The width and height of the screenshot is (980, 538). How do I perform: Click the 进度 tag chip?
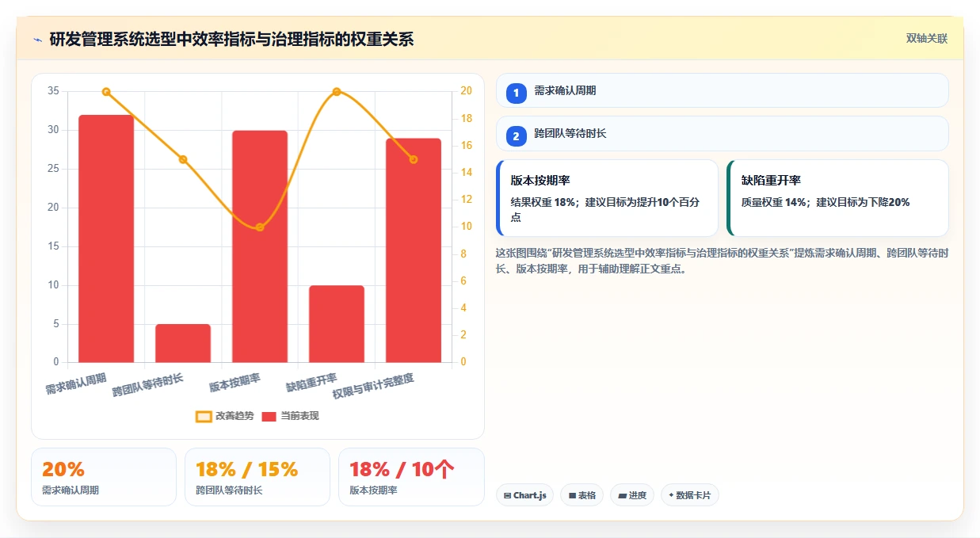click(x=632, y=495)
